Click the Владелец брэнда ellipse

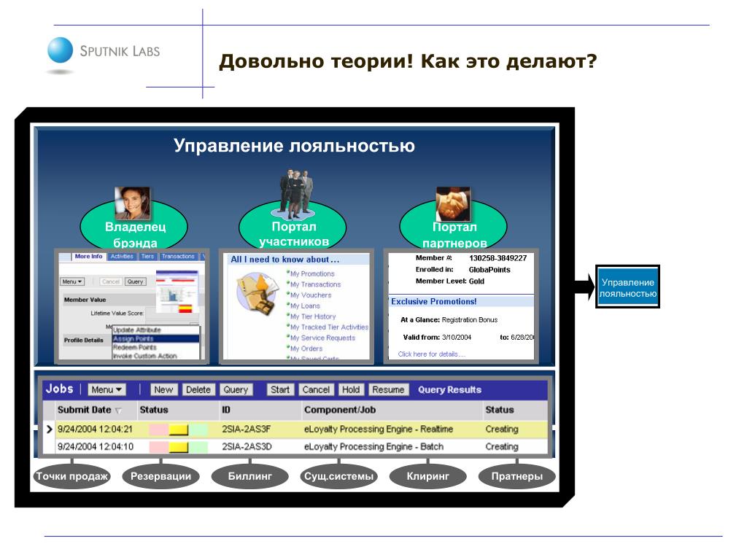click(134, 225)
